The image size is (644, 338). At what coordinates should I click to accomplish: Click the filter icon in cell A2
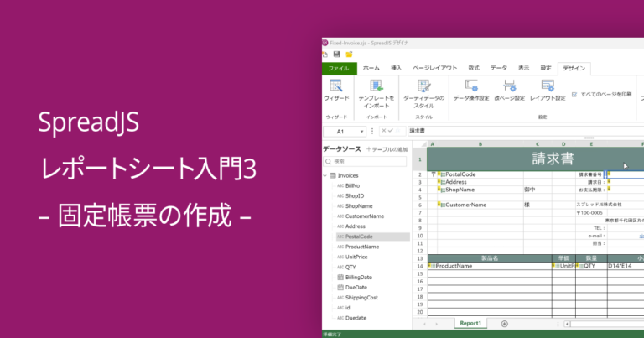(433, 174)
